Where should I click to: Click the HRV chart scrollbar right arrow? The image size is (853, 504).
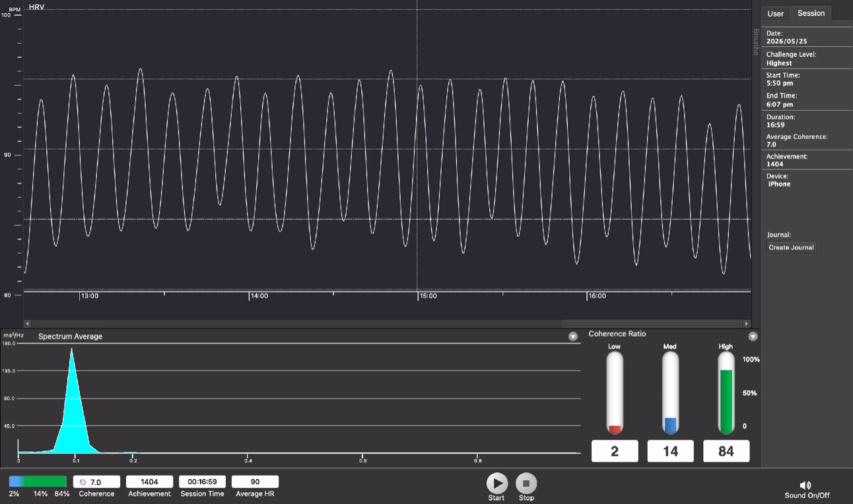pos(747,323)
